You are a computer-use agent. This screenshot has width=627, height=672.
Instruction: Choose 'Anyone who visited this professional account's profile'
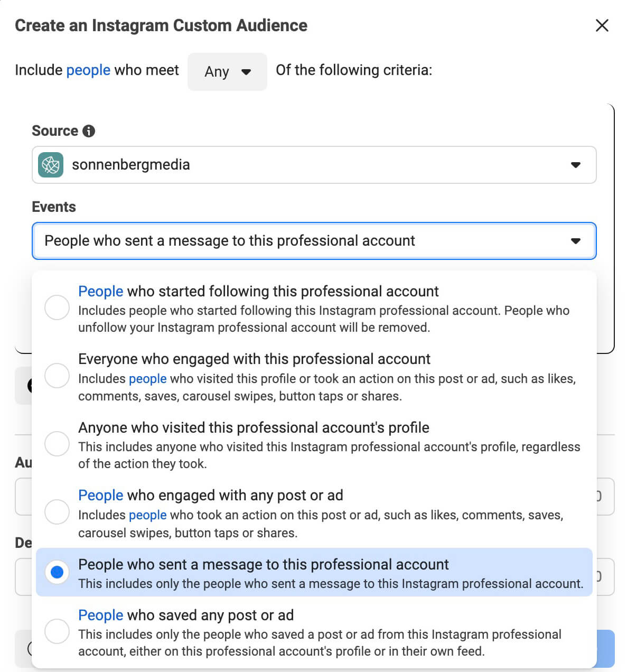(x=254, y=427)
